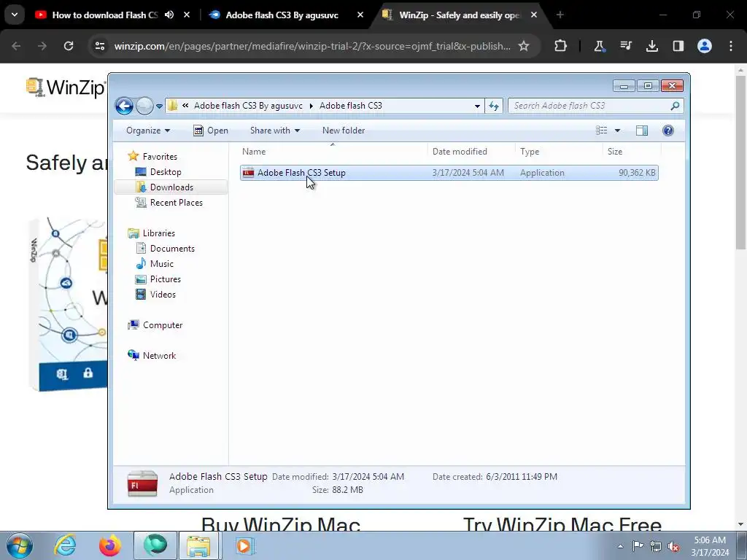Open the Windows Start button
The width and height of the screenshot is (747, 560).
point(20,545)
